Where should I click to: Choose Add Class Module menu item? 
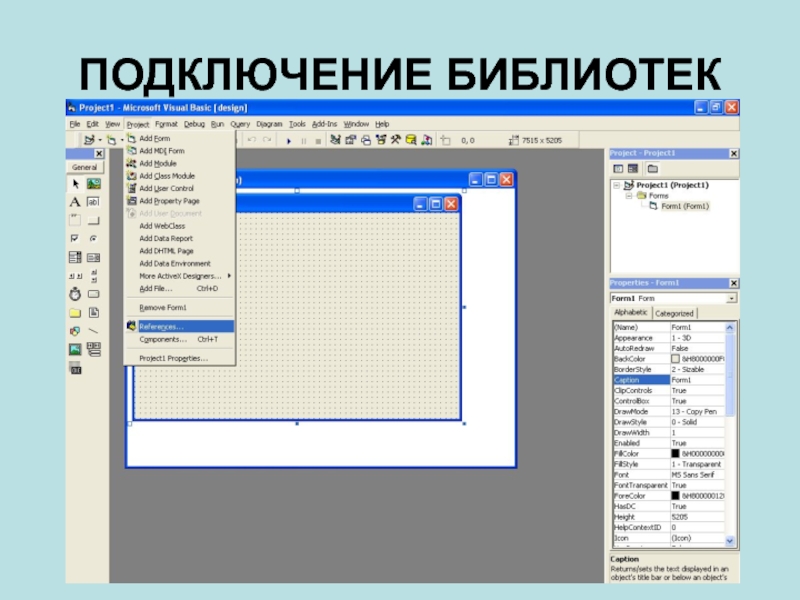(x=167, y=176)
